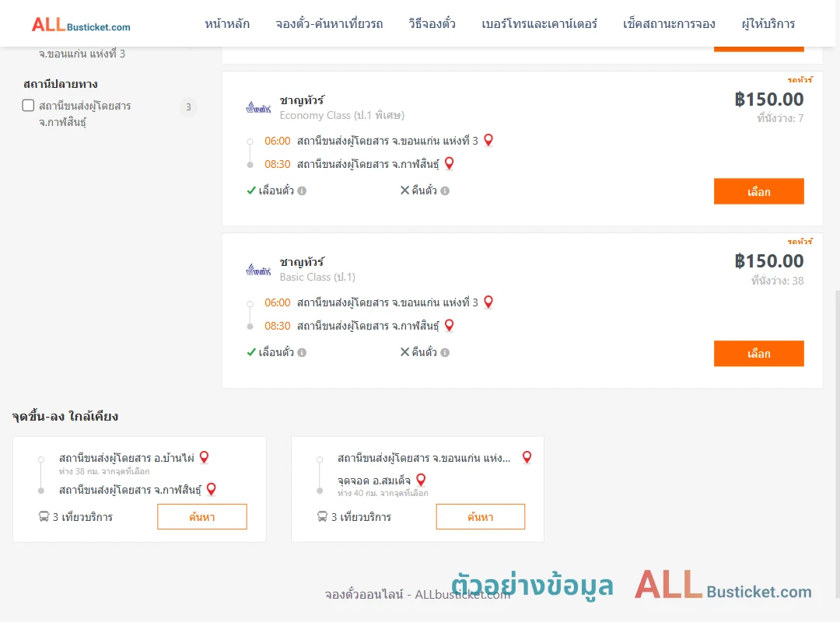Click the จองตั๋วออนไลน์ - ALLbusticket.com footer text
Screen dimensions: 840x622
(x=418, y=594)
